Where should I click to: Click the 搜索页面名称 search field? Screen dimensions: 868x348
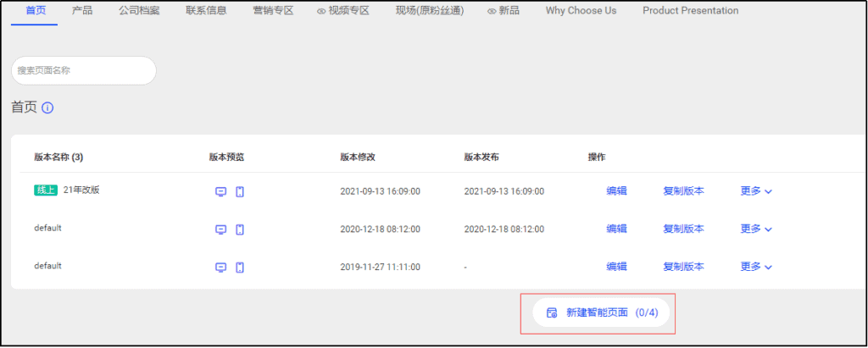[83, 70]
